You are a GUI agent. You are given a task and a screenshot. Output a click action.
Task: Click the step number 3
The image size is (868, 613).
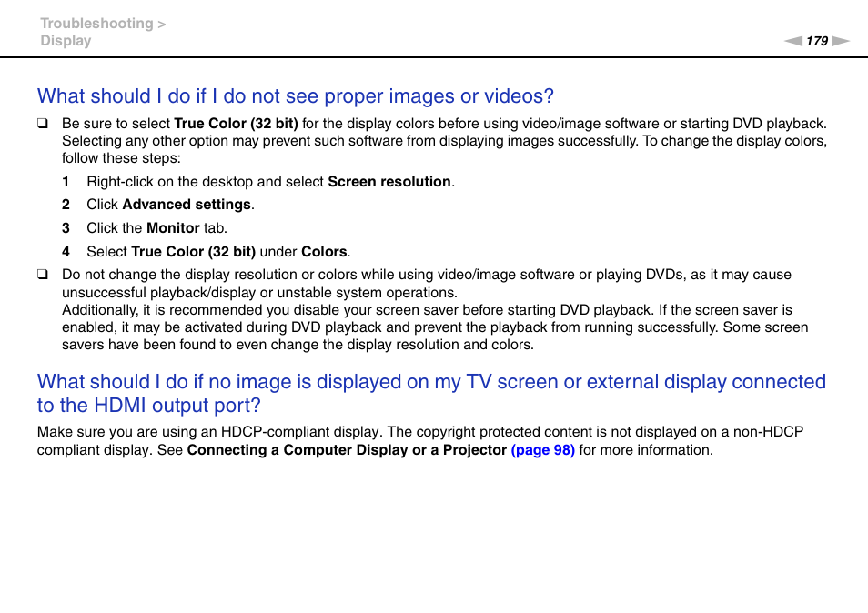coord(66,228)
